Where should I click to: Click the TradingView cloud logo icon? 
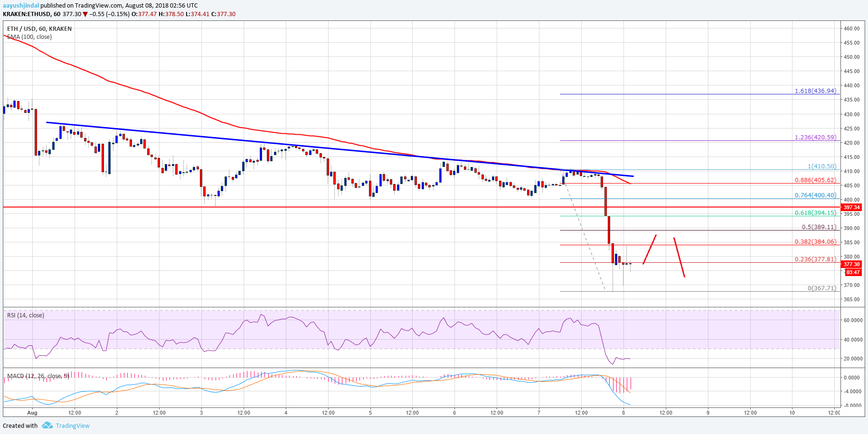click(x=47, y=425)
